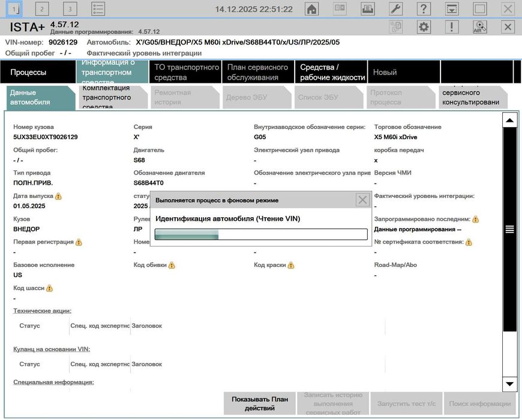522x420 pixels.
Task: Close the background process dialog
Action: coord(362,200)
